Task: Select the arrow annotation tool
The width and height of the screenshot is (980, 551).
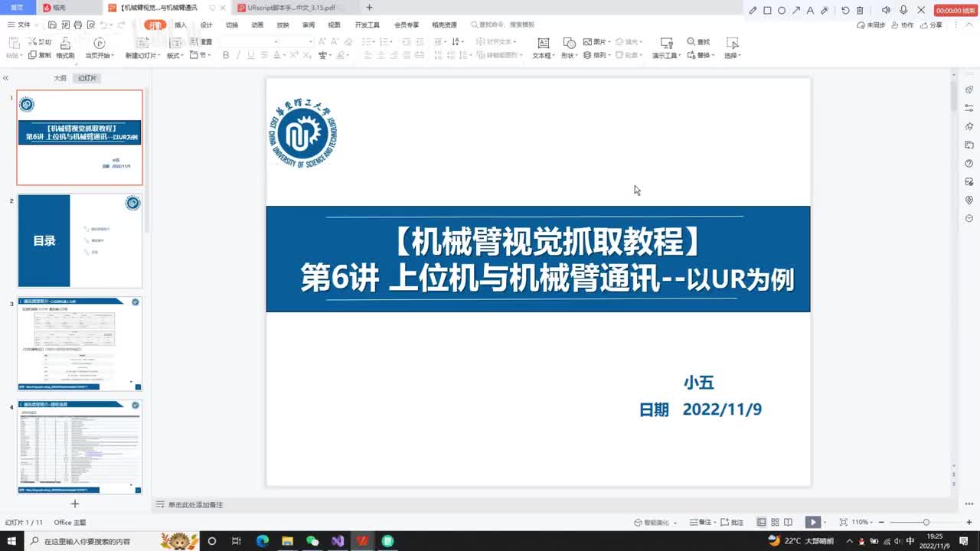Action: tap(796, 10)
